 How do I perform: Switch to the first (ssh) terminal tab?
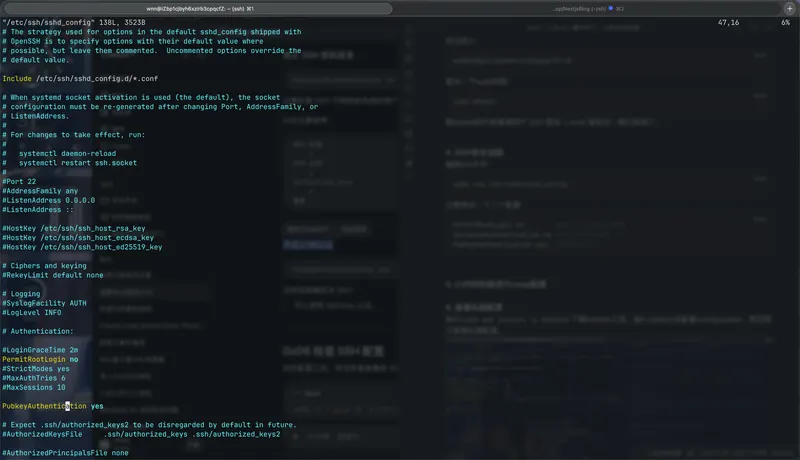(x=198, y=9)
